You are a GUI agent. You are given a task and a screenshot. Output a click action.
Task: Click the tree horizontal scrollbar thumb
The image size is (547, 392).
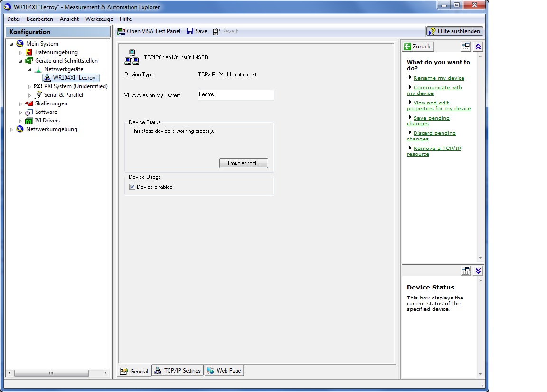[51, 373]
